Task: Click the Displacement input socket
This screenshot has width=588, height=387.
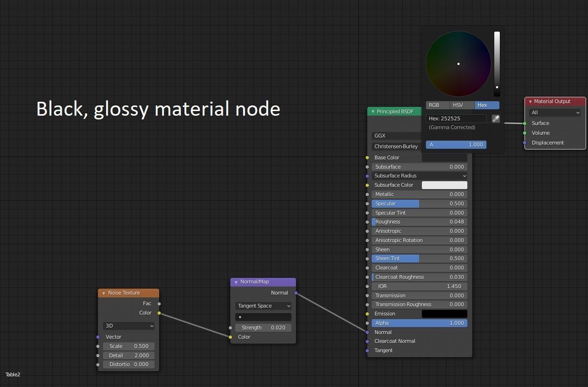Action: pyautogui.click(x=524, y=143)
